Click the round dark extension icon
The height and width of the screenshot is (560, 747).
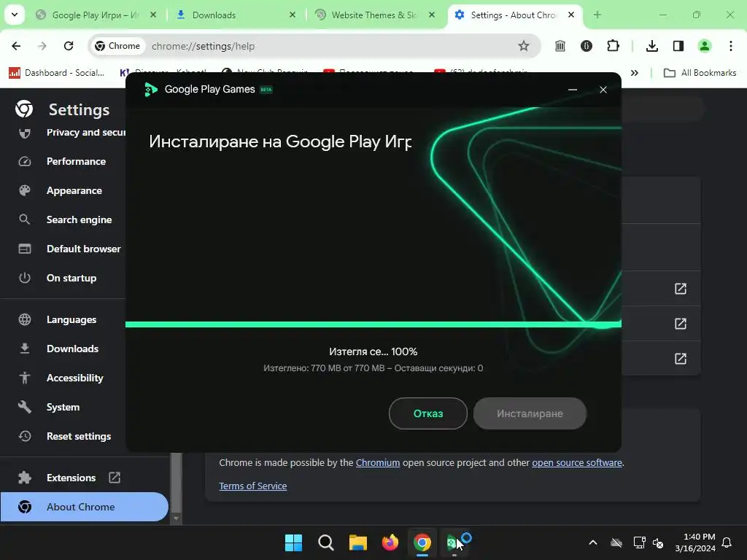[x=587, y=46]
